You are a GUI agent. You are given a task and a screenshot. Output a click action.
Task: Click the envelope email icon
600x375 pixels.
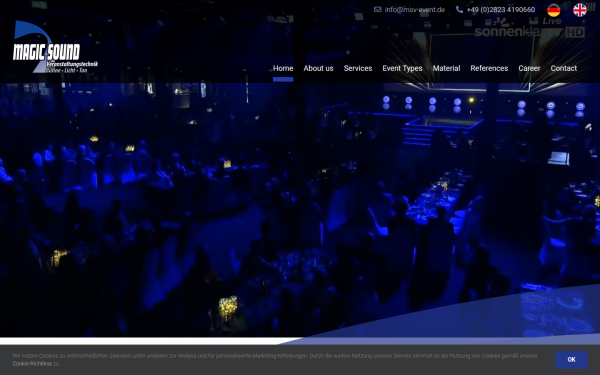(378, 10)
